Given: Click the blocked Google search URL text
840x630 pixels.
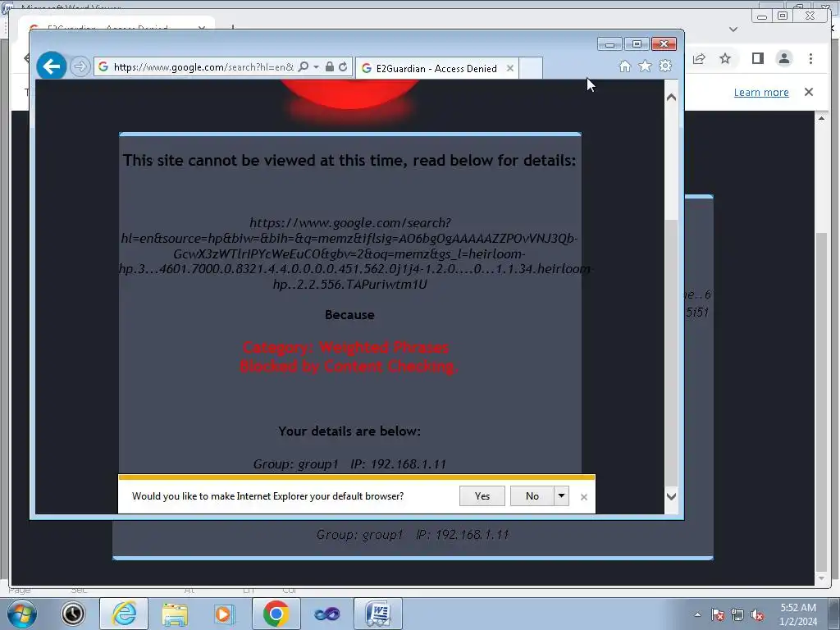Looking at the screenshot, I should click(x=354, y=253).
